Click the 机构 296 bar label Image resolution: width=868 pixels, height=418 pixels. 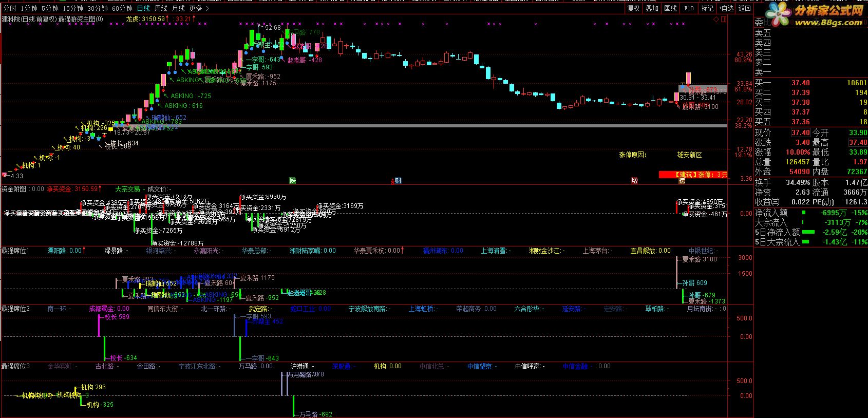(x=93, y=387)
